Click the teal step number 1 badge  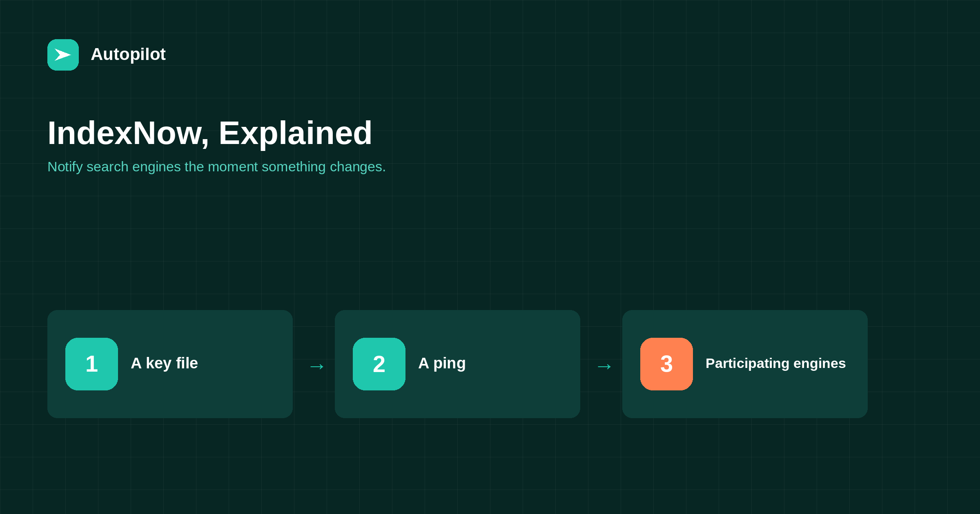[x=91, y=364]
